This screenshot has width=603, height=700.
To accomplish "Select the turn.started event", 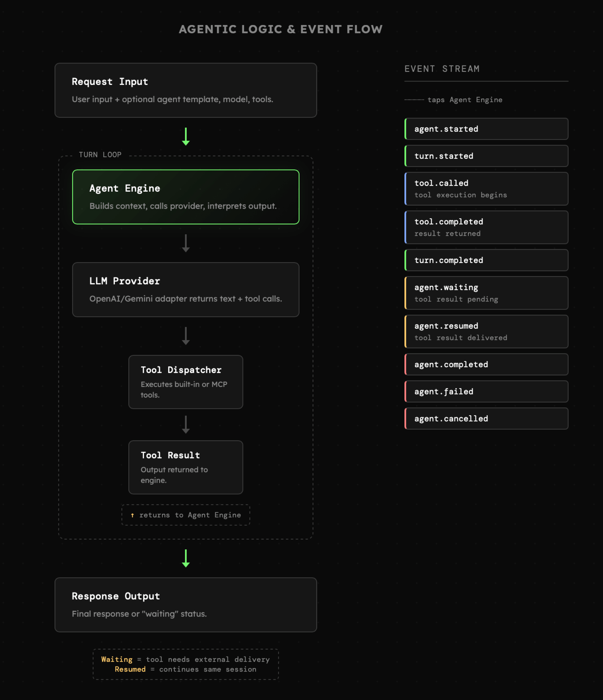I will (x=486, y=156).
